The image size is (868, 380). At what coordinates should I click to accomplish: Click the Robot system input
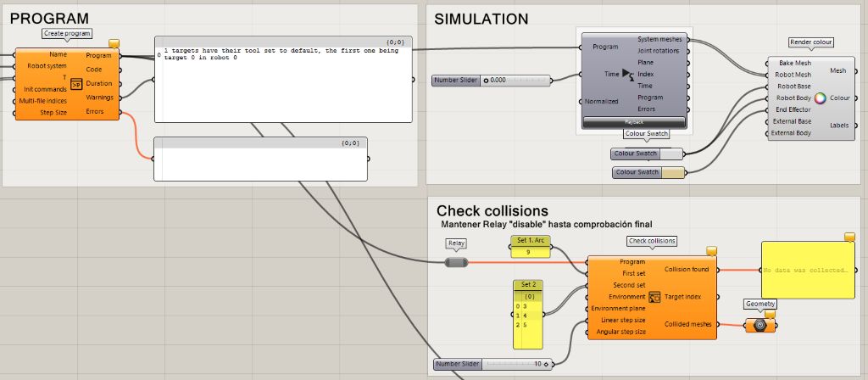click(x=47, y=66)
